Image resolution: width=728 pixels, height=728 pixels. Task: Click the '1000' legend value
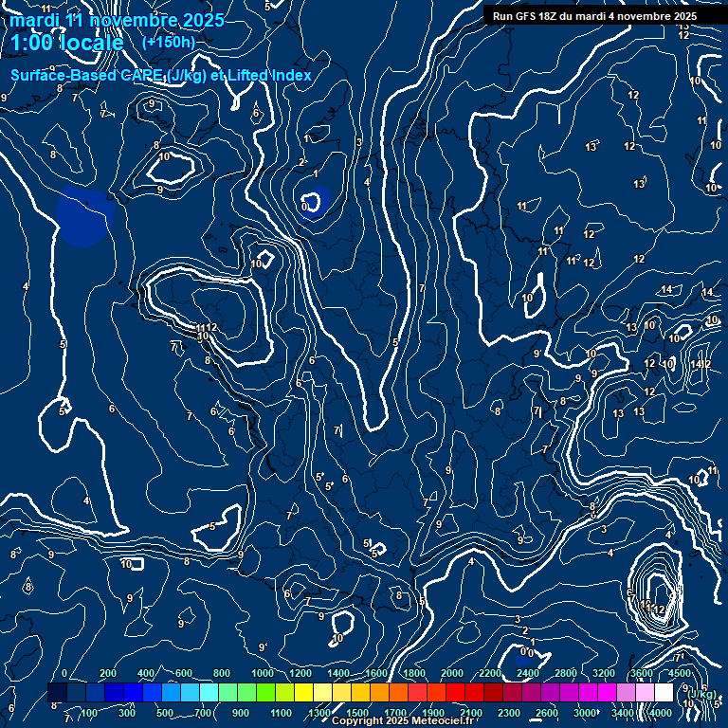pos(263,673)
